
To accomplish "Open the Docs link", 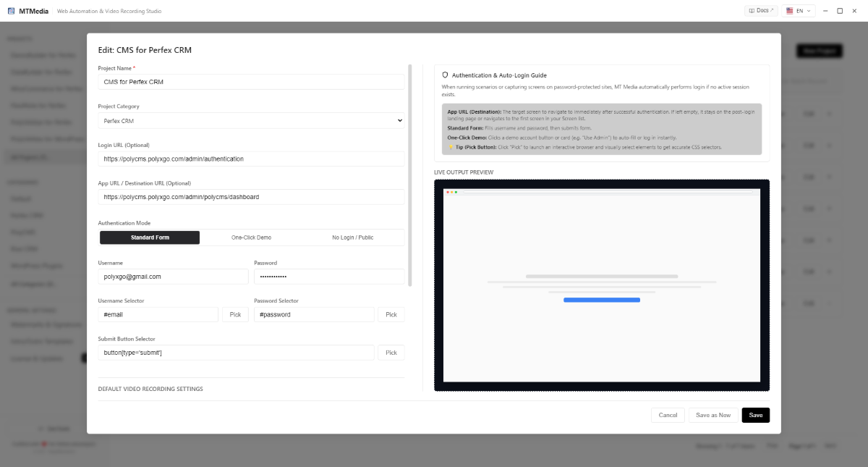I will (761, 11).
